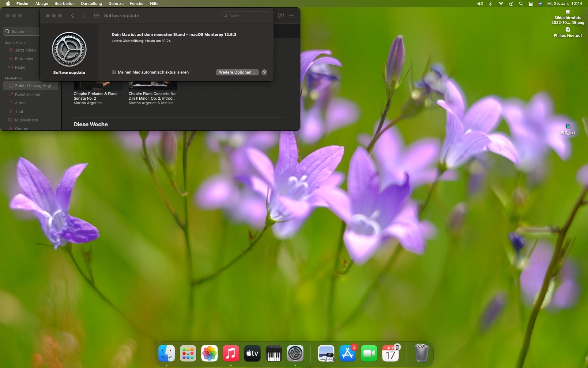Screen dimensions: 588x368
Task: Open Apple TV app in Dock
Action: coord(252,354)
